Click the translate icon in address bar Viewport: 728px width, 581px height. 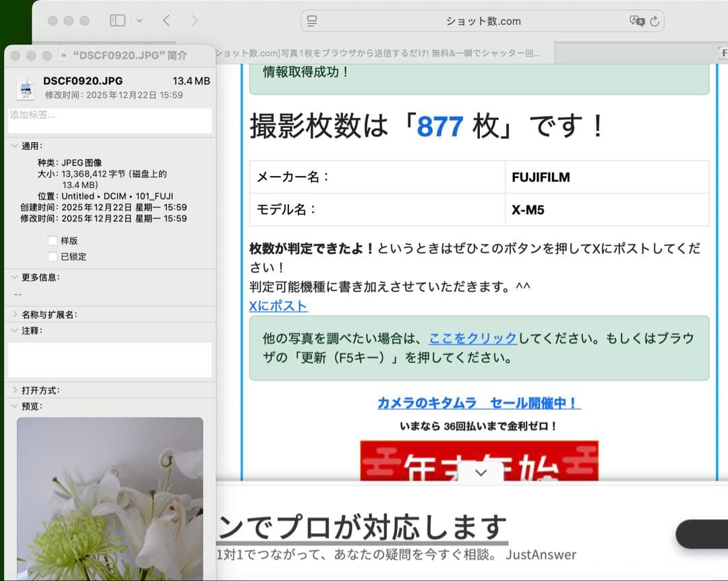tap(636, 21)
